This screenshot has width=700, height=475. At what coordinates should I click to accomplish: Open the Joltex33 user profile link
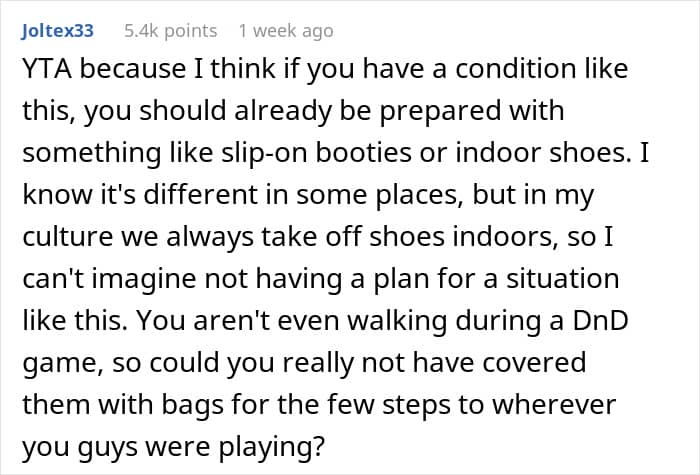pyautogui.click(x=57, y=31)
